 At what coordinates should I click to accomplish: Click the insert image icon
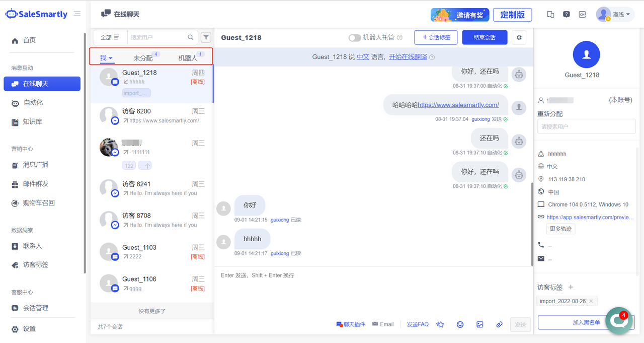click(479, 324)
